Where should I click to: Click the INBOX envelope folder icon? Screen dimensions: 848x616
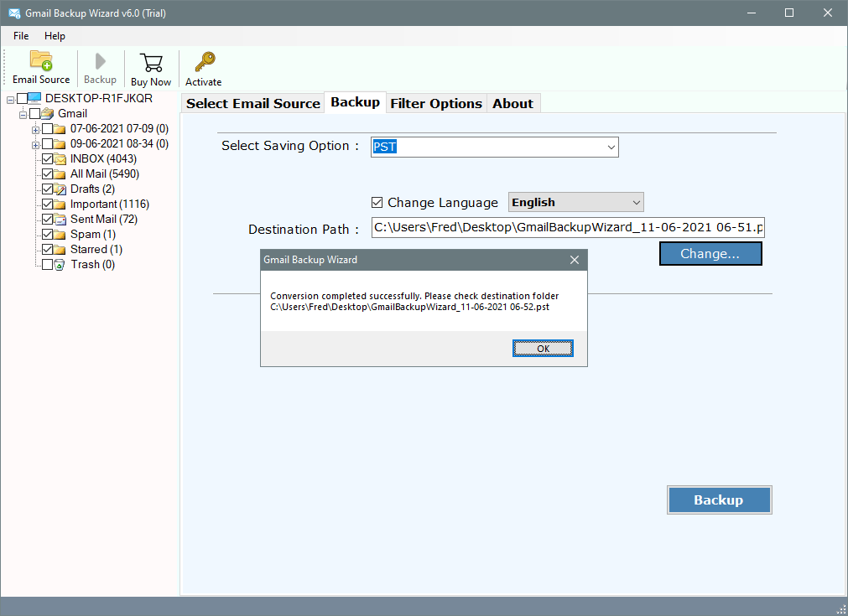(60, 159)
